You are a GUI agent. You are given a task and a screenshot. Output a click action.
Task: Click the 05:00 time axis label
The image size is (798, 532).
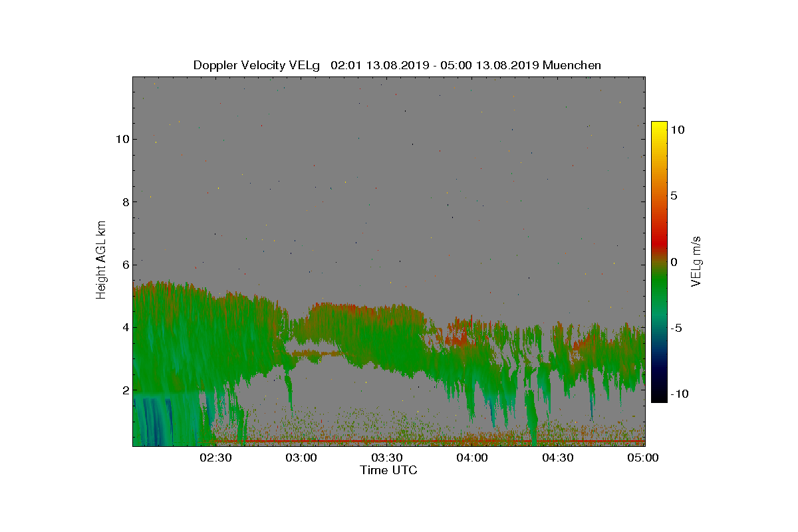click(644, 458)
